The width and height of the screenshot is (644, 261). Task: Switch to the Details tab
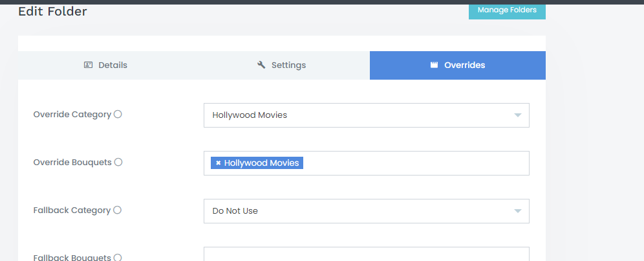(106, 65)
